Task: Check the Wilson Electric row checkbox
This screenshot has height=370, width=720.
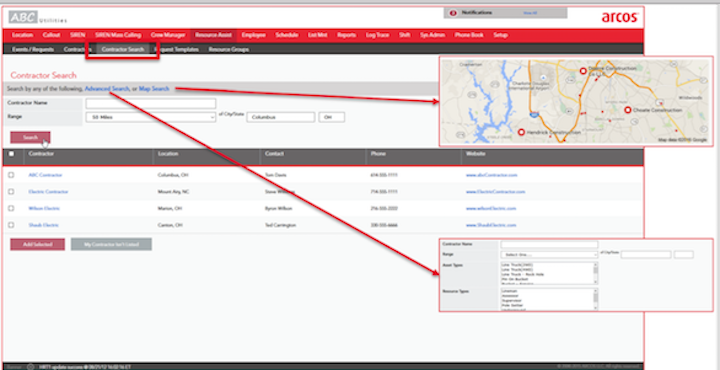Action: [x=11, y=208]
